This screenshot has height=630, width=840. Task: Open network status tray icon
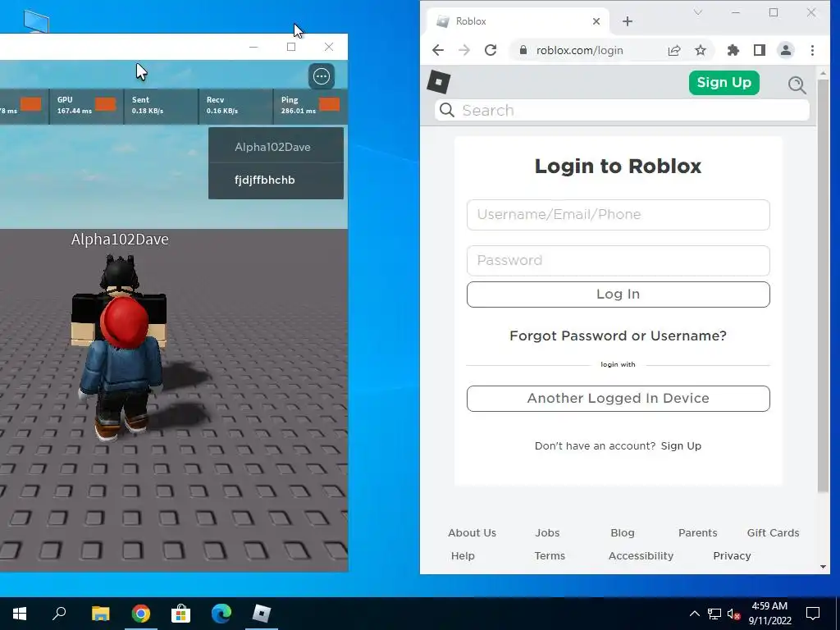point(714,614)
